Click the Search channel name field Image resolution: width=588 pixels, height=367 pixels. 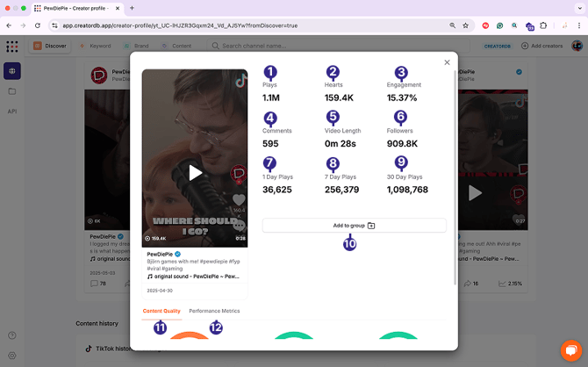338,46
